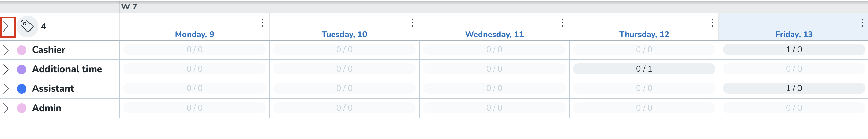The width and height of the screenshot is (868, 139).
Task: Select Additional time's 0 / 1 Thursday cell
Action: coord(644,69)
